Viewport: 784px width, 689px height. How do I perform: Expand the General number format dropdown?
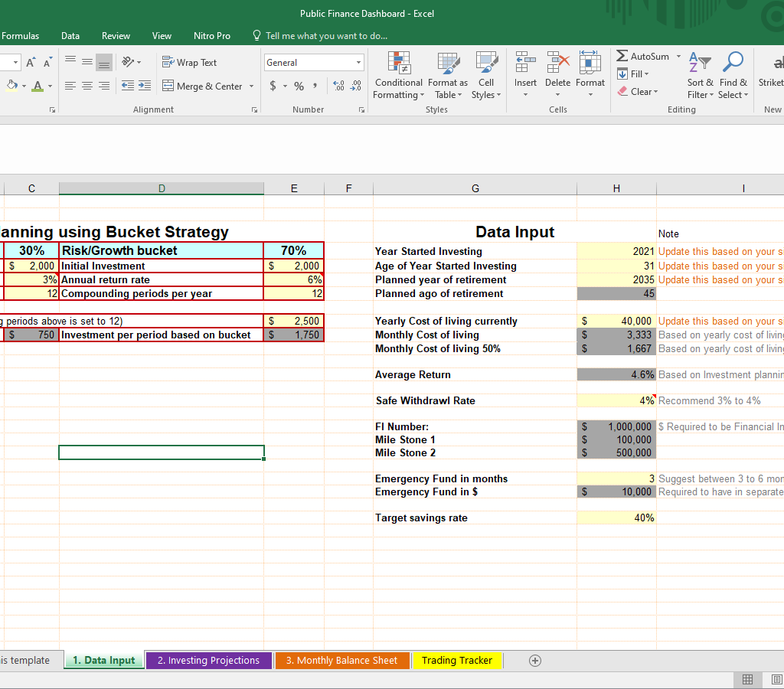358,63
